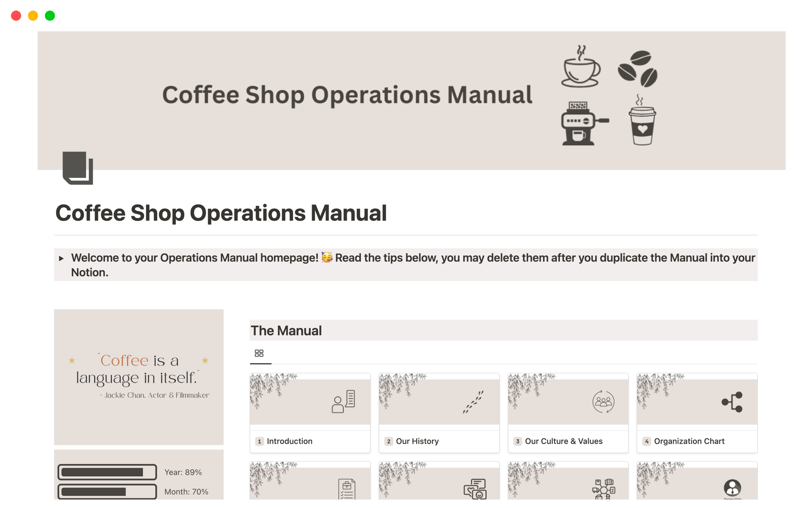Click the coffee quote image

[x=138, y=377]
